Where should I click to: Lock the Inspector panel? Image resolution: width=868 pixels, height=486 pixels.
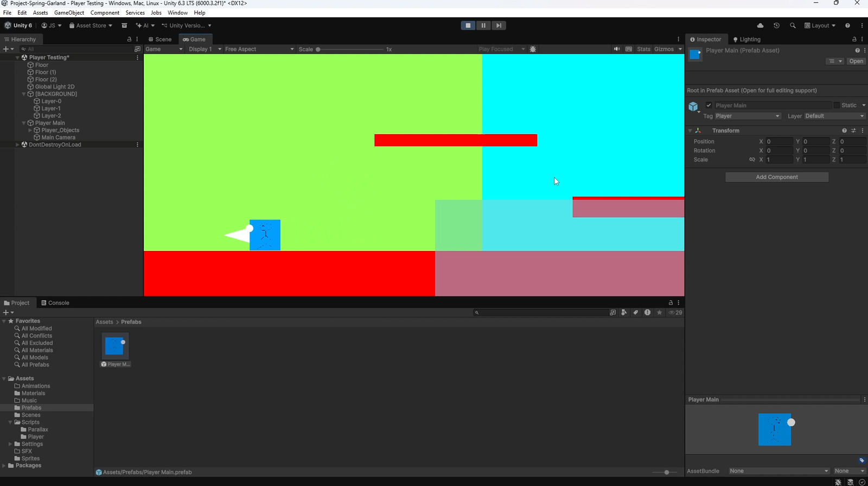click(854, 39)
